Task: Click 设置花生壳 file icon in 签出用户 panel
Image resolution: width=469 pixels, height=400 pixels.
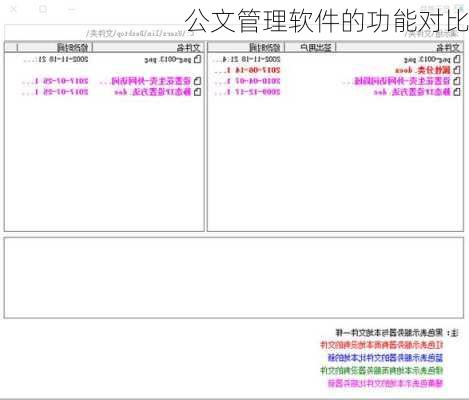Action: [x=457, y=81]
